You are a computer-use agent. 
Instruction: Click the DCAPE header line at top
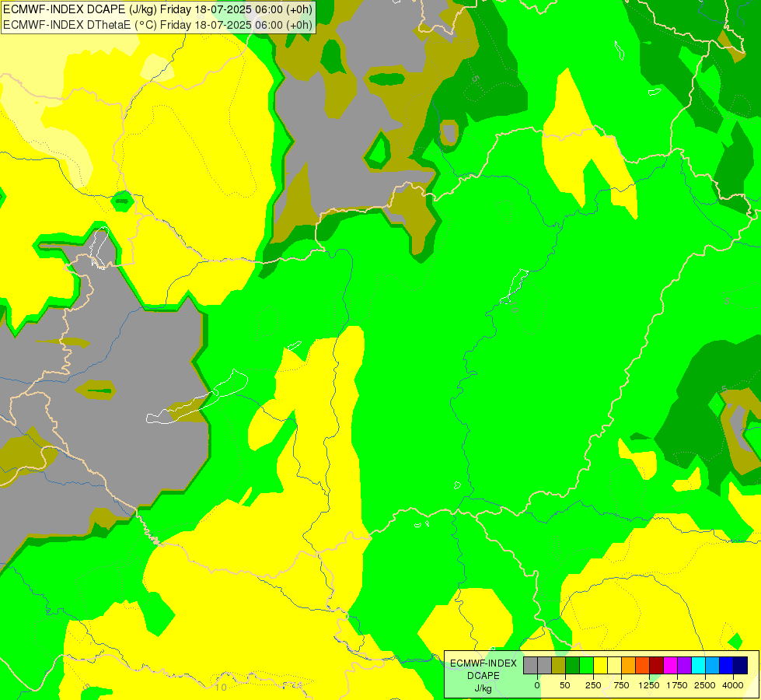[x=158, y=9]
